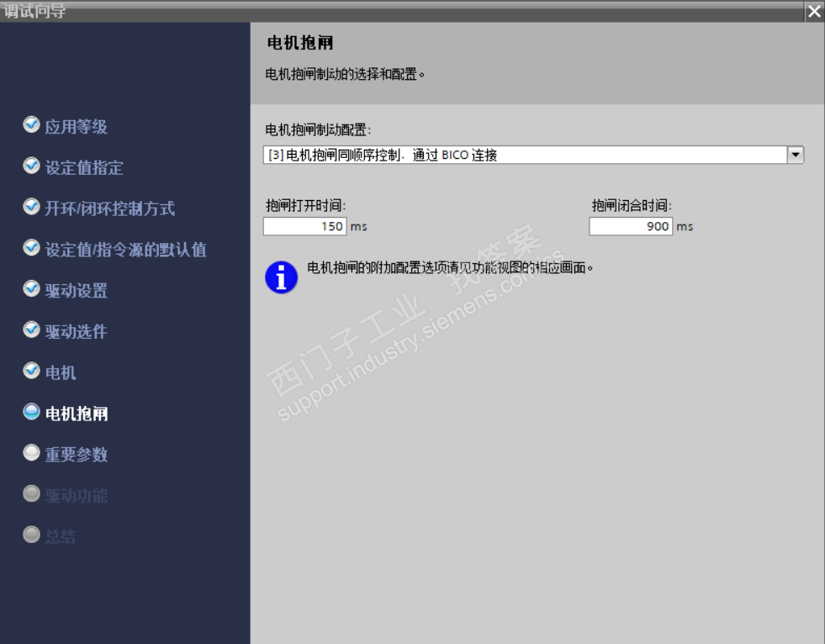Click the active step icon beside 电机抱闸

pyautogui.click(x=32, y=412)
